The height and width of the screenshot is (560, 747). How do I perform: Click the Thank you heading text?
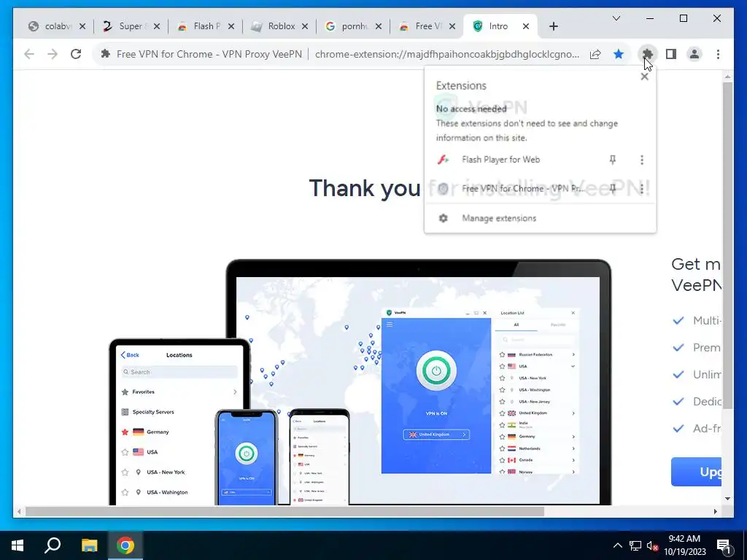coord(365,188)
